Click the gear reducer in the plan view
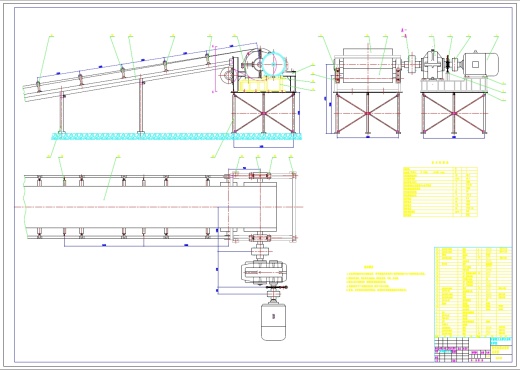 click(264, 272)
